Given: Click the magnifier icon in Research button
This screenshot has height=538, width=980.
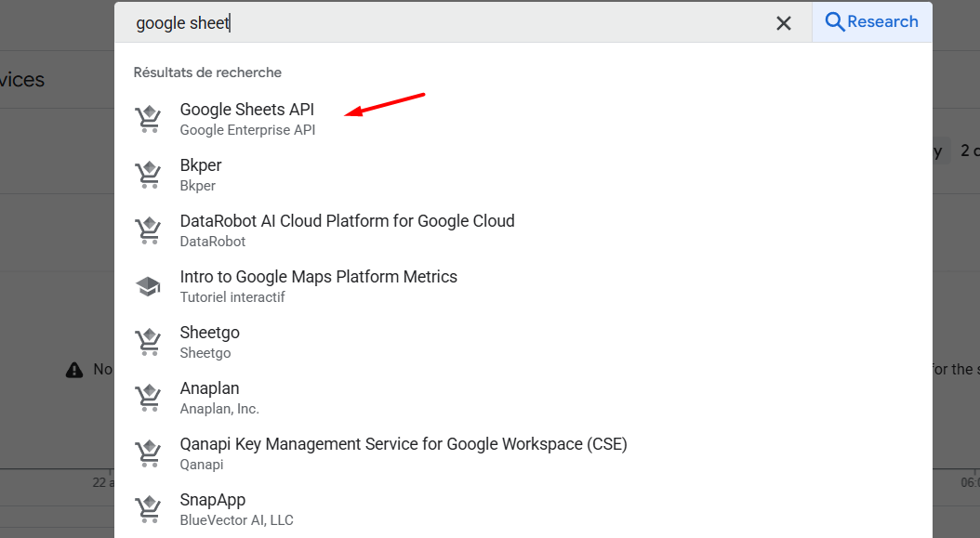Looking at the screenshot, I should click(834, 22).
